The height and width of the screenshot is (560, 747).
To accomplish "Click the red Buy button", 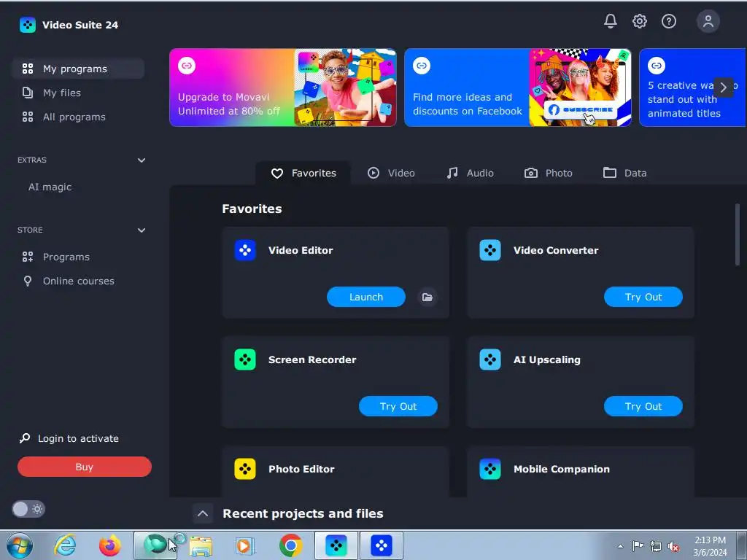I will (x=85, y=467).
